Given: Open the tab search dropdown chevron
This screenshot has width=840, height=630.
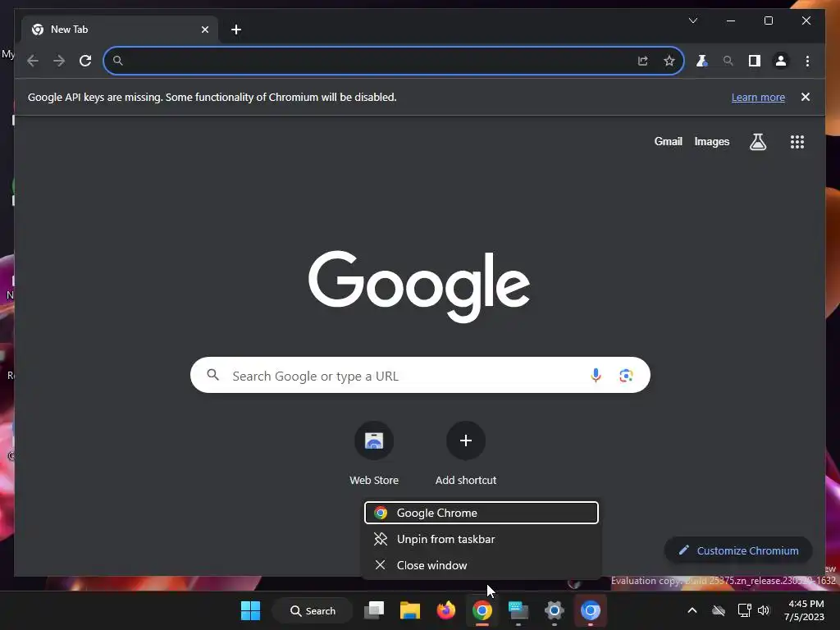Looking at the screenshot, I should point(693,21).
